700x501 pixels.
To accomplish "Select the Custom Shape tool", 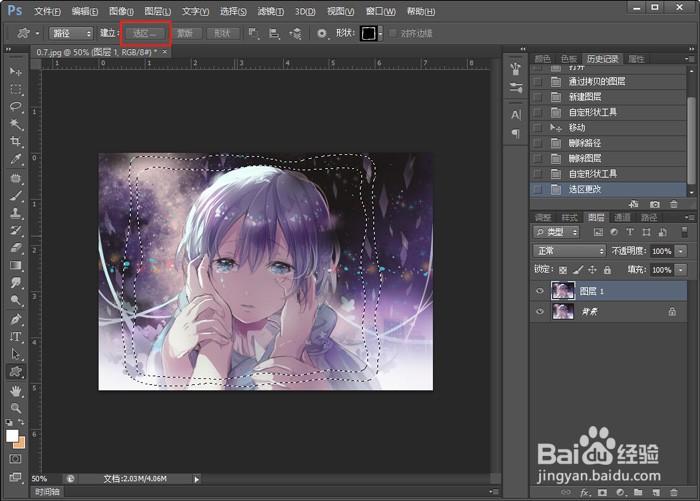I will [x=16, y=372].
